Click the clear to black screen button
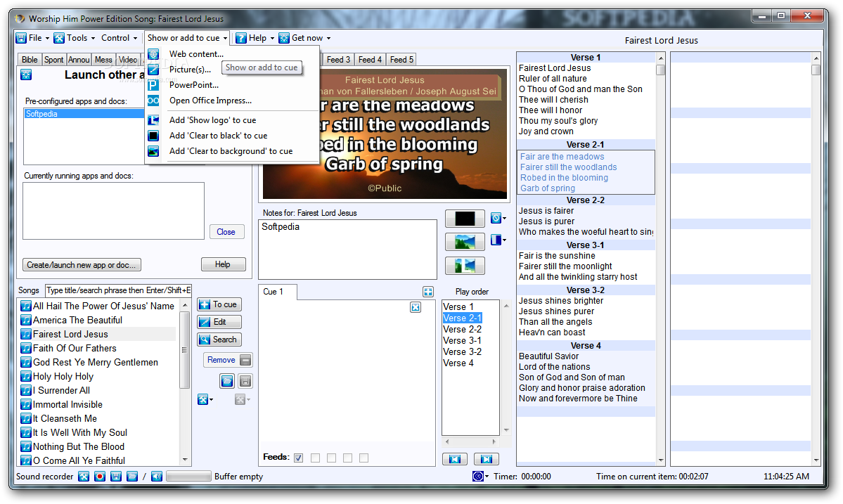 point(465,219)
